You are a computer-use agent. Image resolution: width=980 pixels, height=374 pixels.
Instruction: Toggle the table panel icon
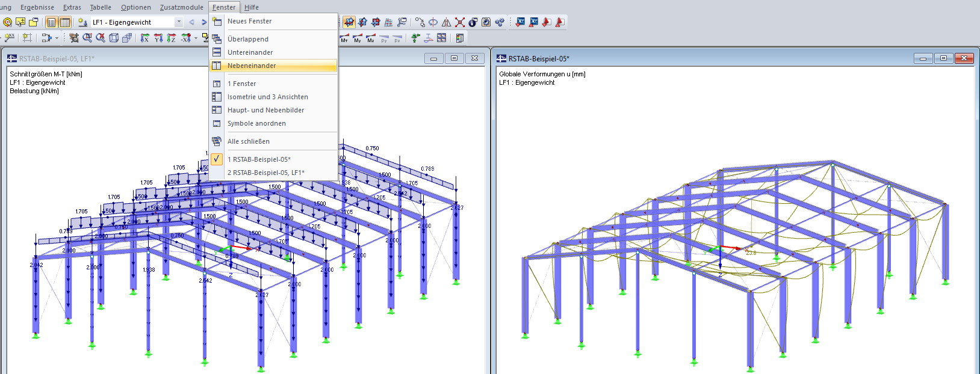coord(64,22)
